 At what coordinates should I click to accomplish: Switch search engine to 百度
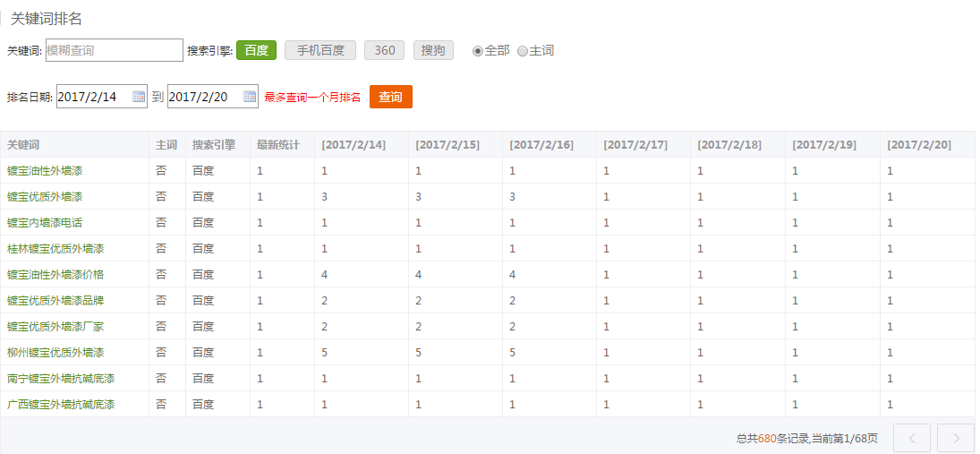pos(256,50)
